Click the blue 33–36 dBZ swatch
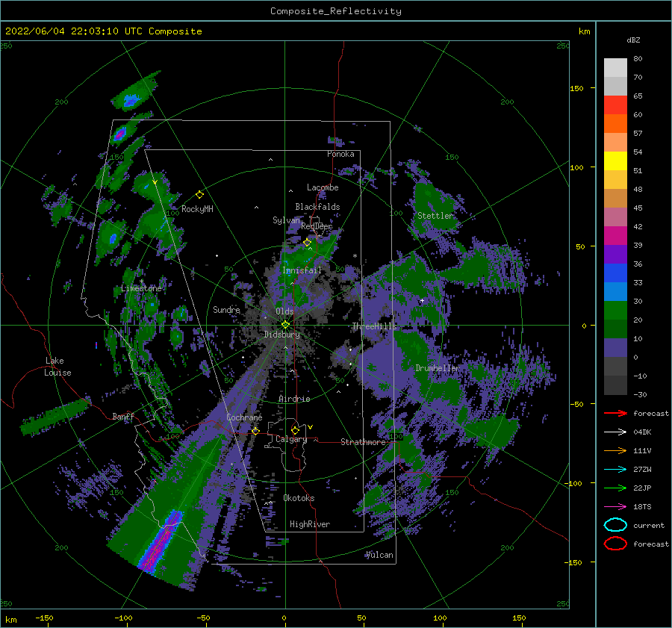672x628 pixels. click(x=615, y=273)
